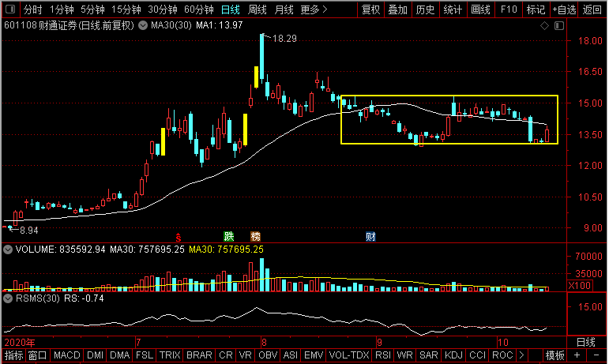Expand the VOLUME indicator dropdown circle

coord(8,250)
